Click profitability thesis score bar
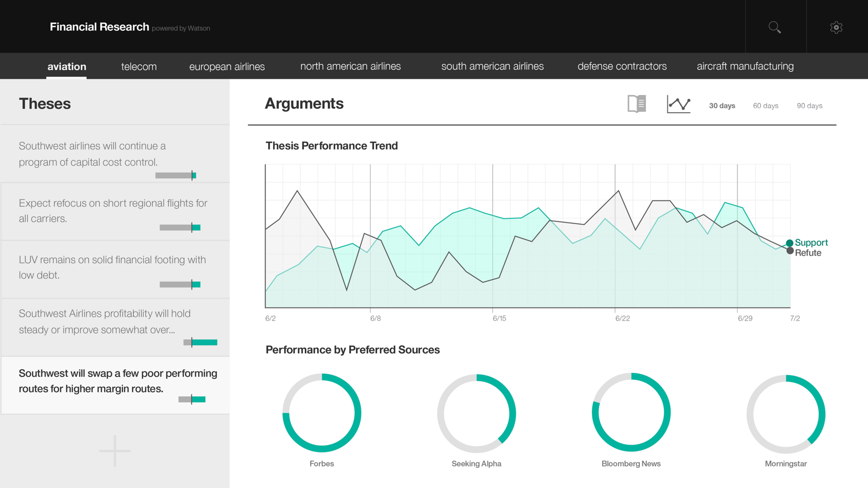868x488 pixels. point(200,343)
